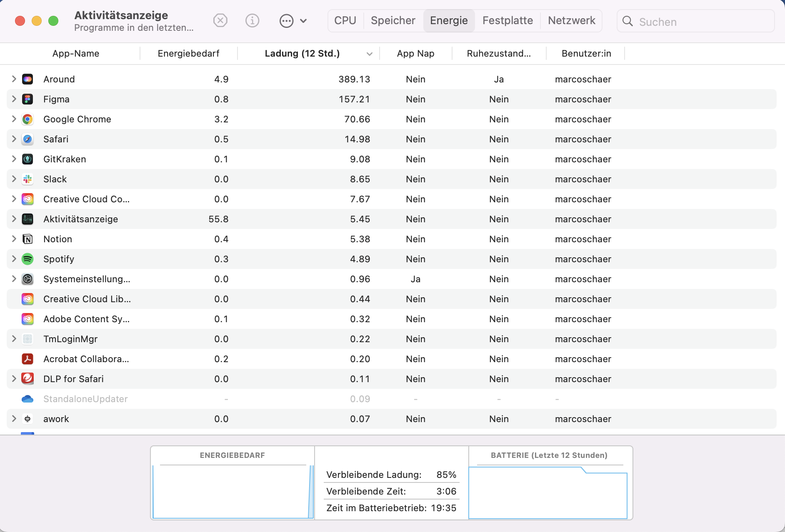Screen dimensions: 785x532
Task: Sort by the App Nap column header
Action: click(x=416, y=54)
